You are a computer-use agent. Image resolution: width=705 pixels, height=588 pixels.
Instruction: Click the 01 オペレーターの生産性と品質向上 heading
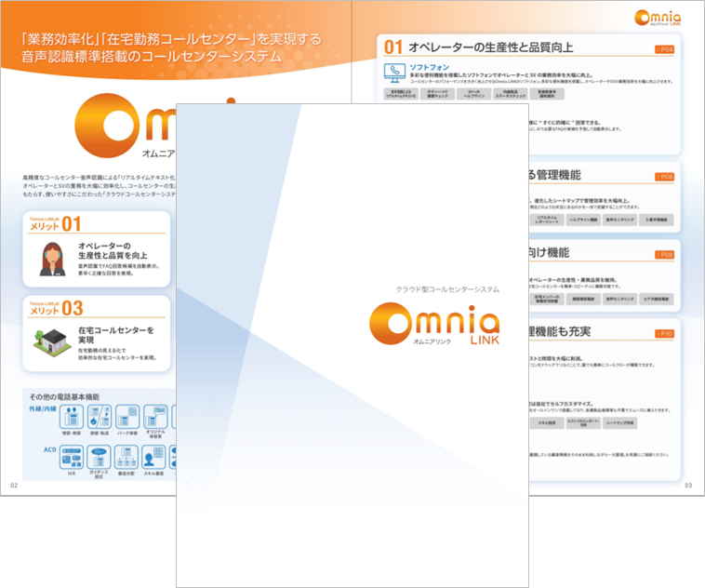(478, 47)
